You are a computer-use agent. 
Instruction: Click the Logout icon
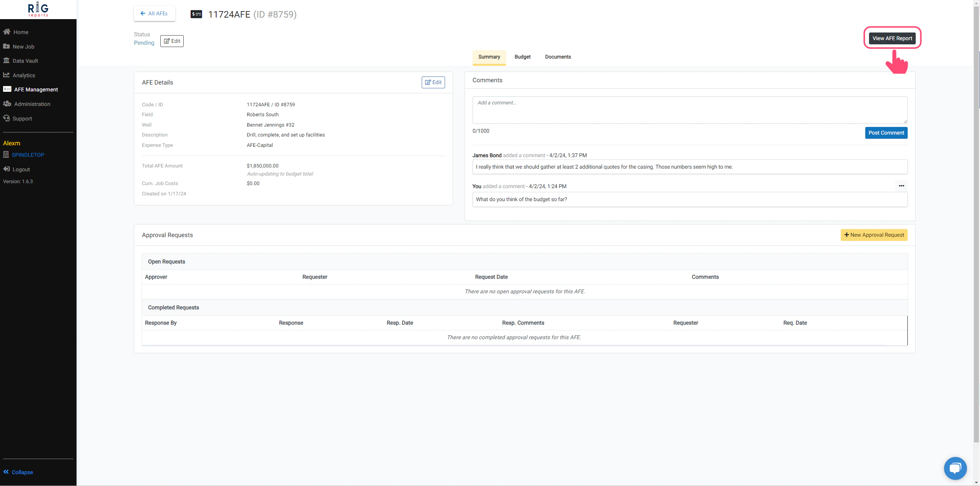coord(7,169)
